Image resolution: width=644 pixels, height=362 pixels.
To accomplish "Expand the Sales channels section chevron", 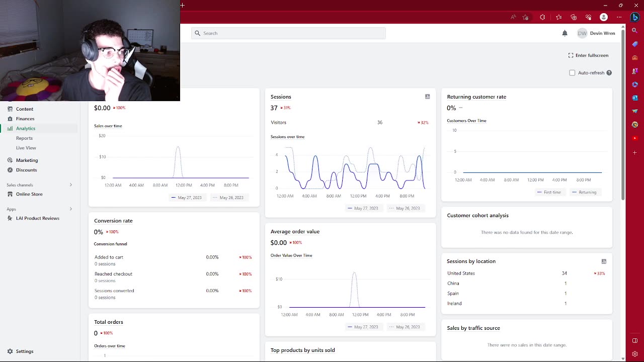I will (70, 185).
